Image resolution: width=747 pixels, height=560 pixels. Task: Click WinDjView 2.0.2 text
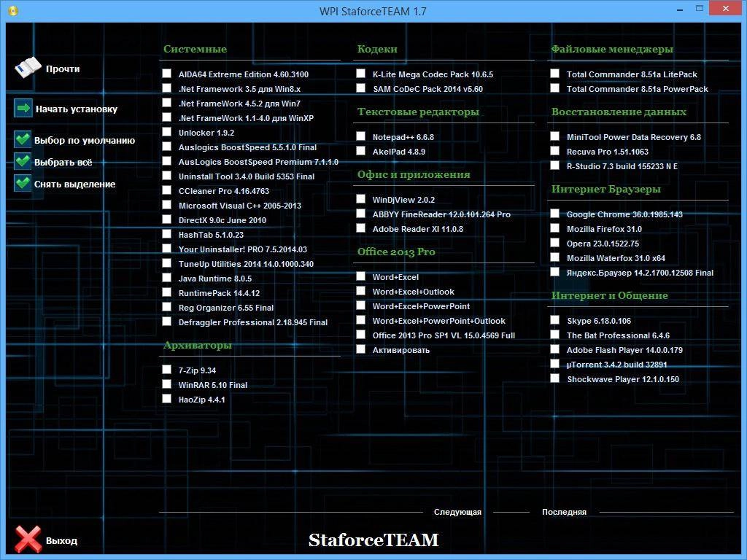coord(403,200)
